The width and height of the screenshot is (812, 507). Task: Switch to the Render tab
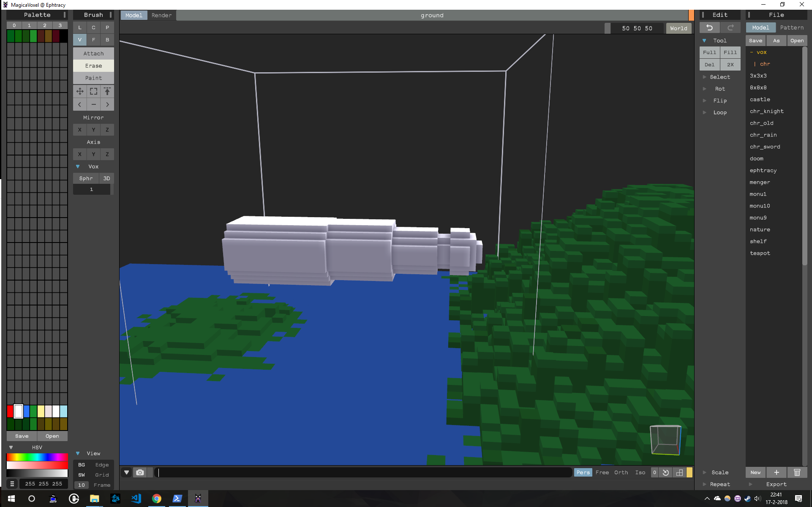click(161, 15)
